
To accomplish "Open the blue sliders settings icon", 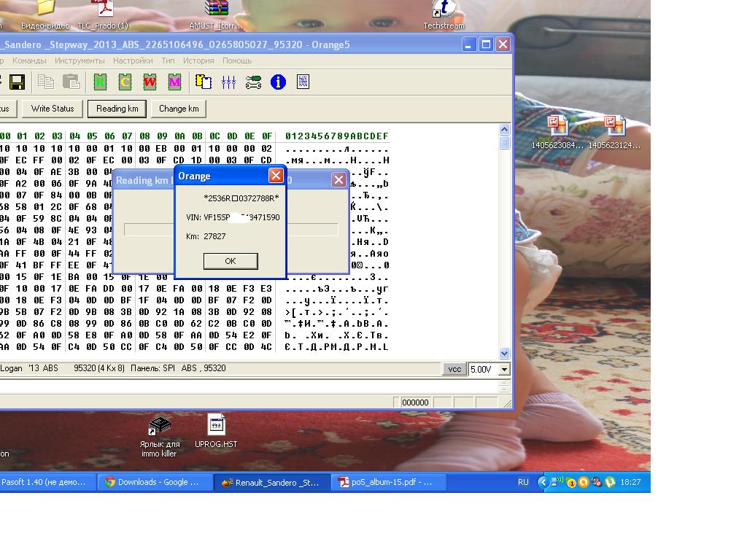I will tap(228, 82).
